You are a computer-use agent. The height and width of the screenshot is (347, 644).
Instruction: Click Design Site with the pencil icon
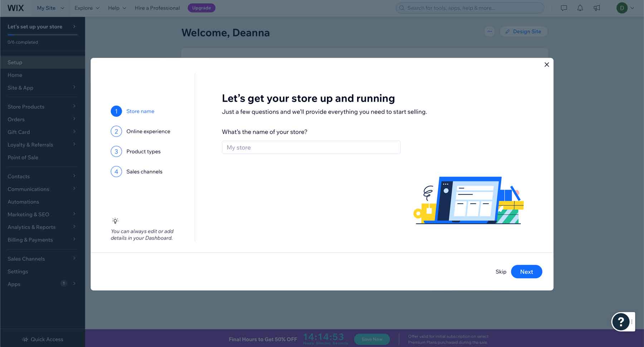coord(523,31)
